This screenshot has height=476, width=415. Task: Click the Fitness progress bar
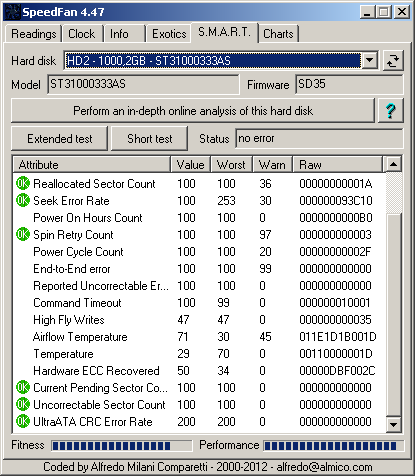[x=122, y=446]
